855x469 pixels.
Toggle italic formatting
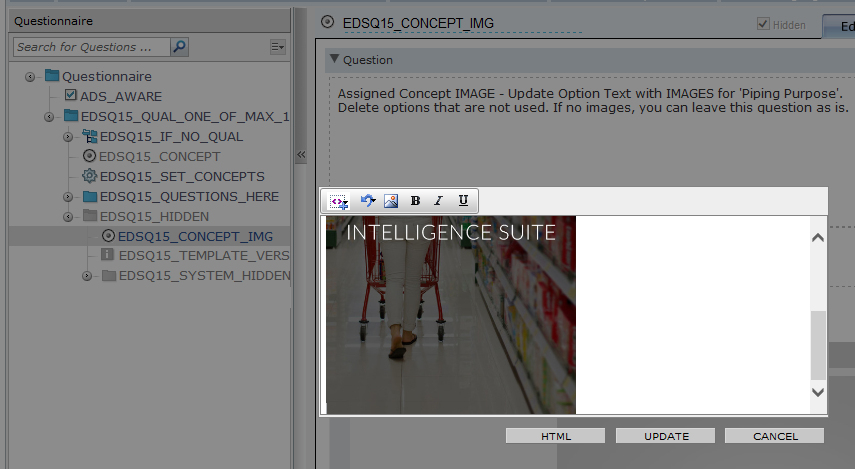438,201
